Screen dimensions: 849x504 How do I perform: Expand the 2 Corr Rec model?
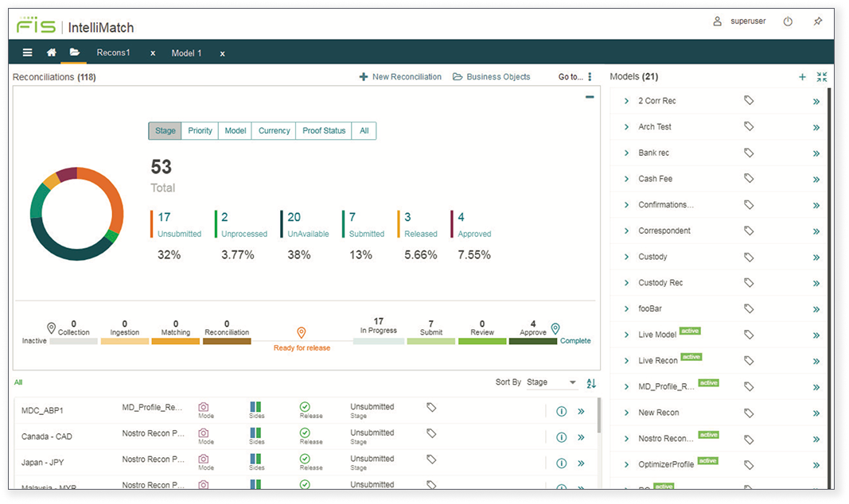(627, 101)
